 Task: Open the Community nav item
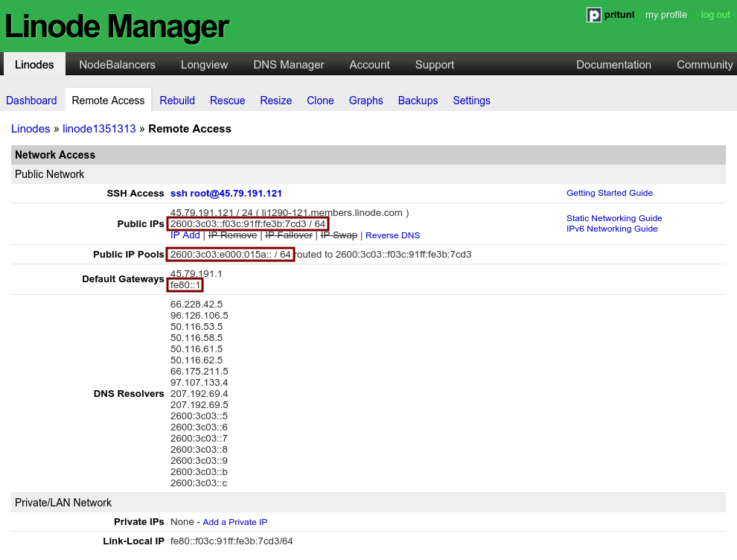click(x=704, y=65)
